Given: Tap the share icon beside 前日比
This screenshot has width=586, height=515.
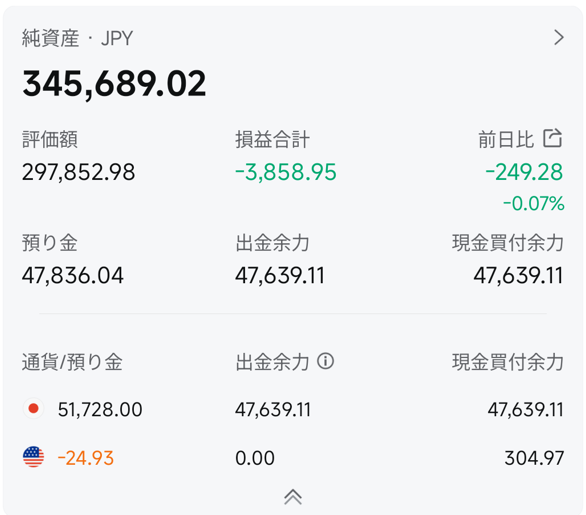Looking at the screenshot, I should coord(553,138).
